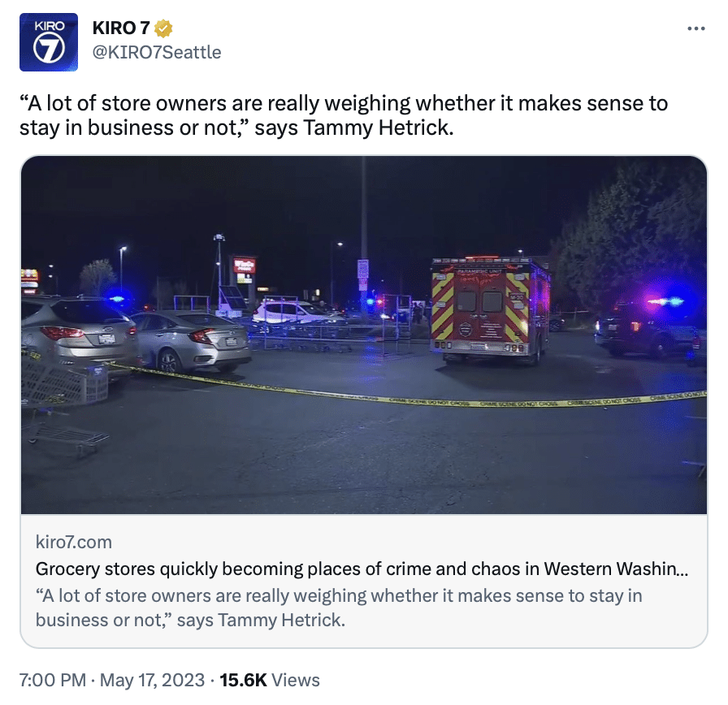Click the KIRO 7 display name
728x705 pixels.
121,28
